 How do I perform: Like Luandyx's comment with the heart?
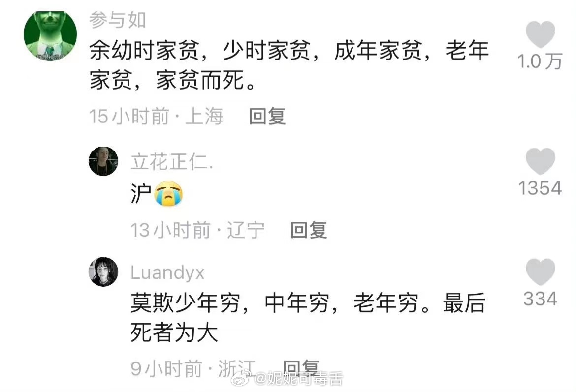pyautogui.click(x=540, y=271)
